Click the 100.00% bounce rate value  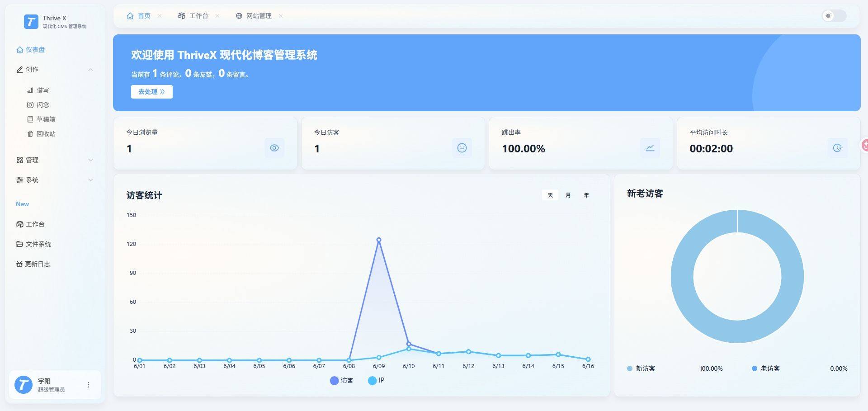[524, 149]
